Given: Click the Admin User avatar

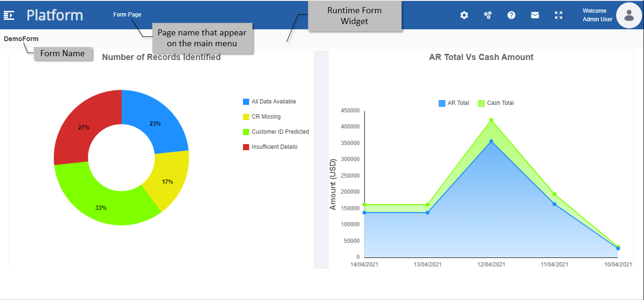Looking at the screenshot, I should [629, 15].
